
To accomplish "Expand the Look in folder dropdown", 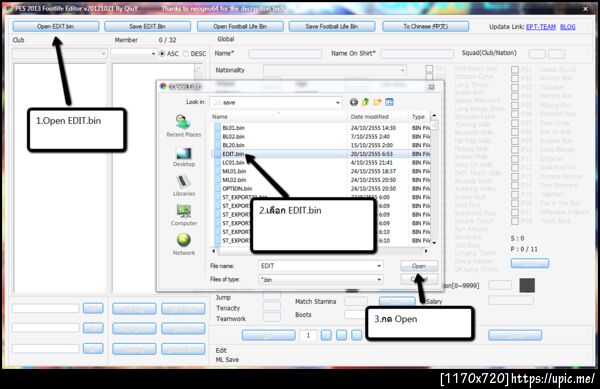I will [338, 103].
